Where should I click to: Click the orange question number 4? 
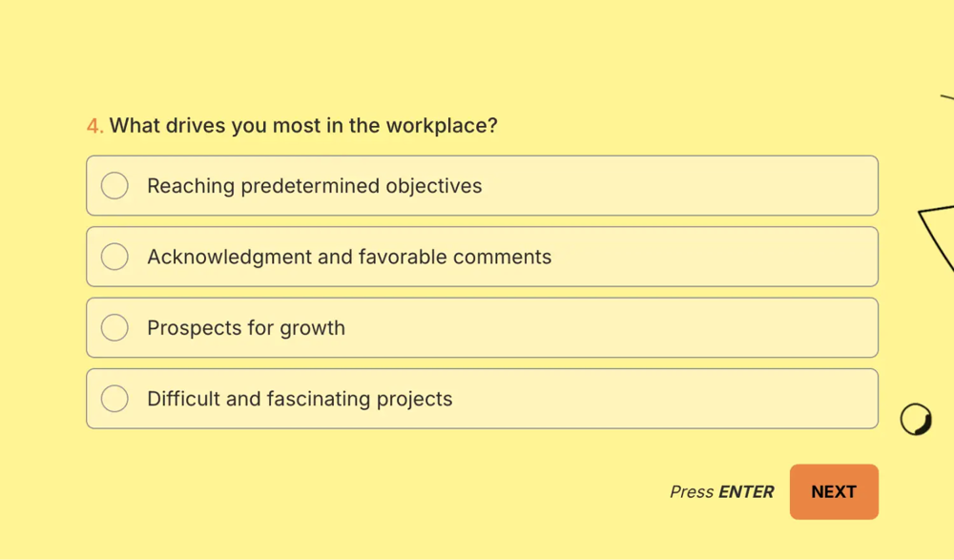point(93,126)
